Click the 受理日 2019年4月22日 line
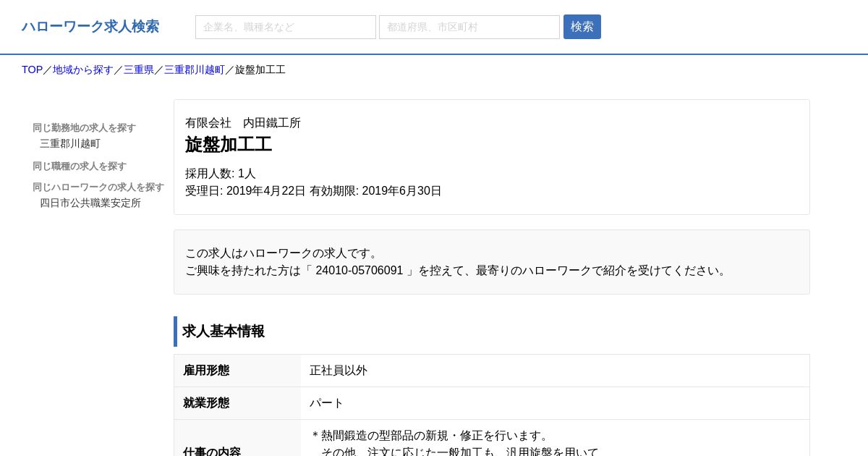Viewport: 868px width, 456px height. point(313,191)
